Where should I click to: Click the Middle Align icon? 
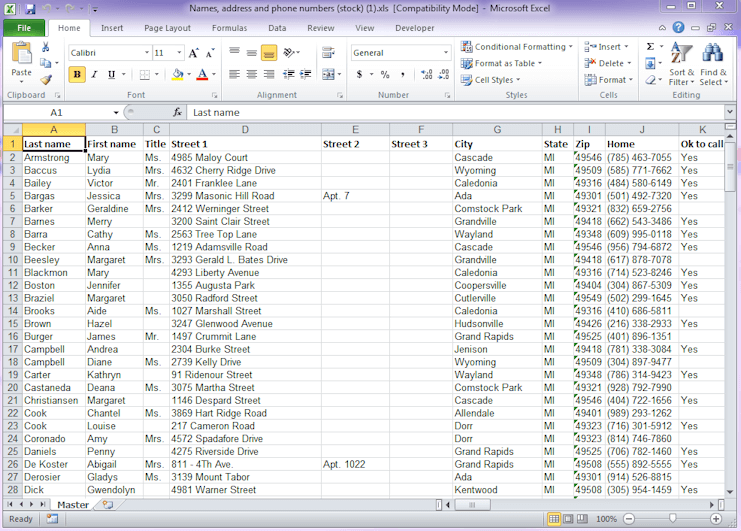click(251, 53)
